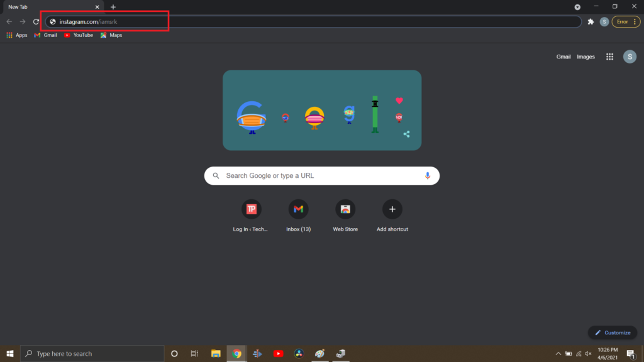Click the Search Google or type a URL box
The height and width of the screenshot is (362, 644).
pos(322,176)
